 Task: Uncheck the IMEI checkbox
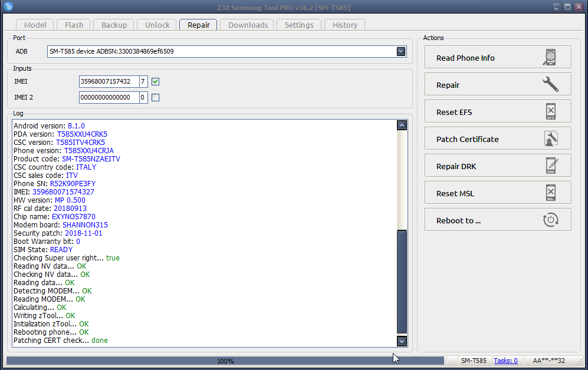[155, 81]
